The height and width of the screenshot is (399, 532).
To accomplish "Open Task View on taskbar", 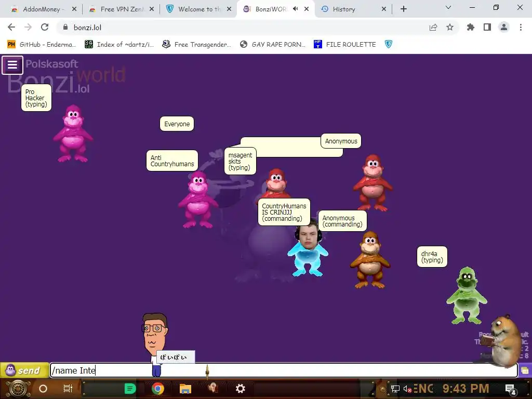I will tap(68, 389).
